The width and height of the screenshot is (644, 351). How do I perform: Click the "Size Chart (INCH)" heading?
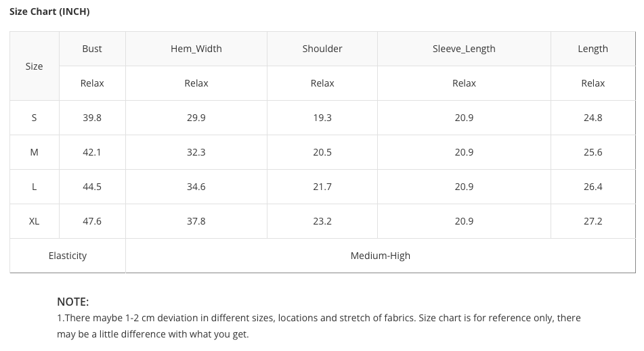[x=49, y=11]
